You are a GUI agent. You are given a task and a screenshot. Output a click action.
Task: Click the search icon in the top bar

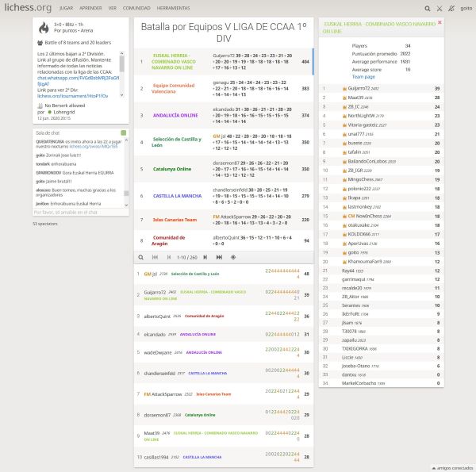[427, 7]
